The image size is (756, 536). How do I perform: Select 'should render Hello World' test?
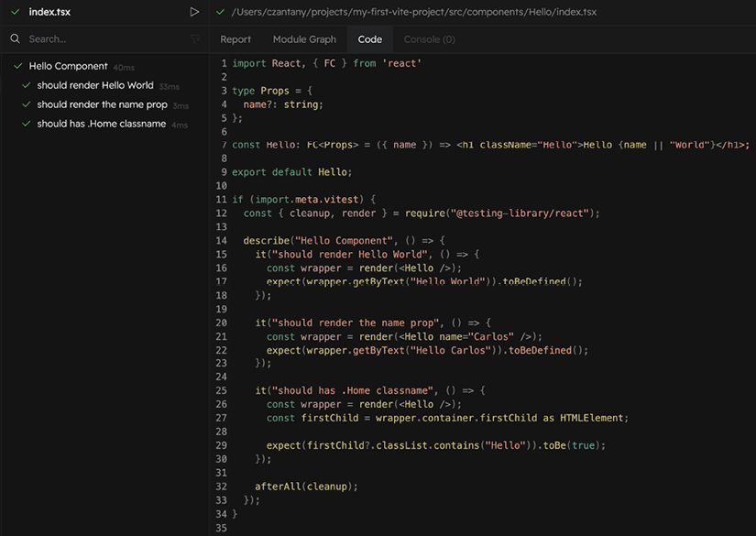point(95,85)
